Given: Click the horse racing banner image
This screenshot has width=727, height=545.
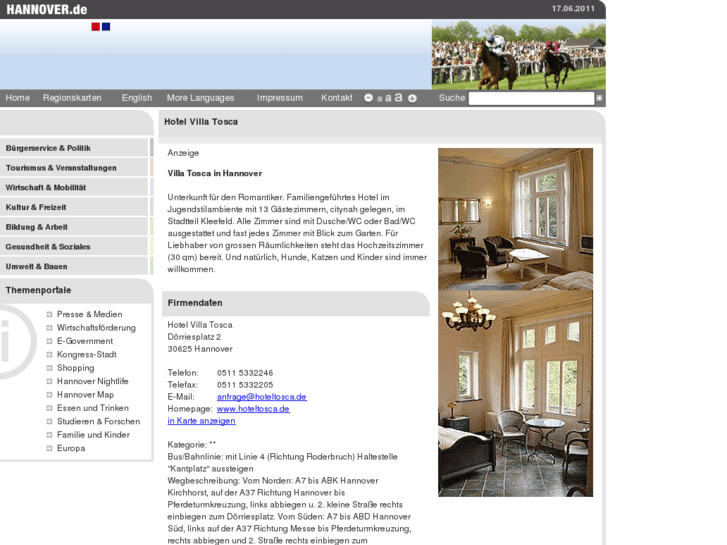Looking at the screenshot, I should coord(518,54).
